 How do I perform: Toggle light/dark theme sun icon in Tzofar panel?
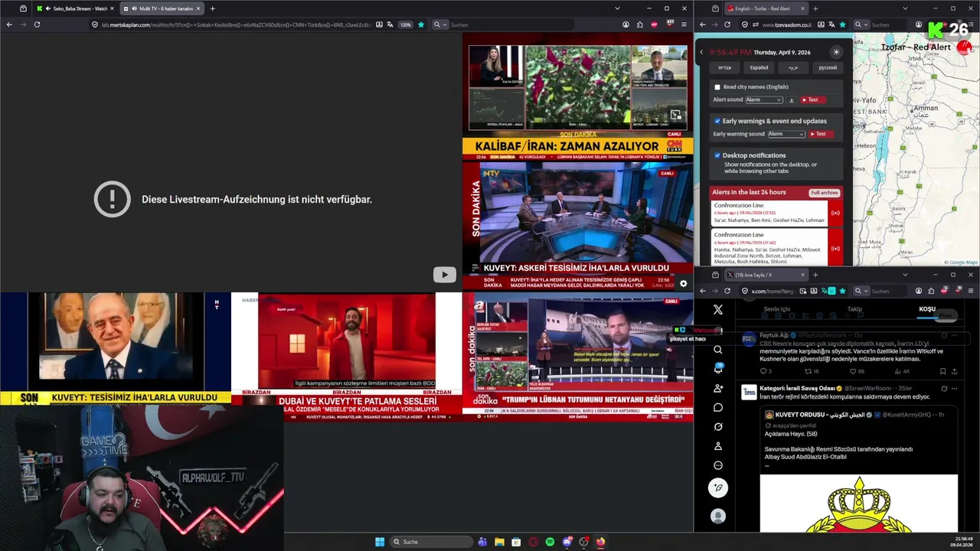click(x=836, y=52)
